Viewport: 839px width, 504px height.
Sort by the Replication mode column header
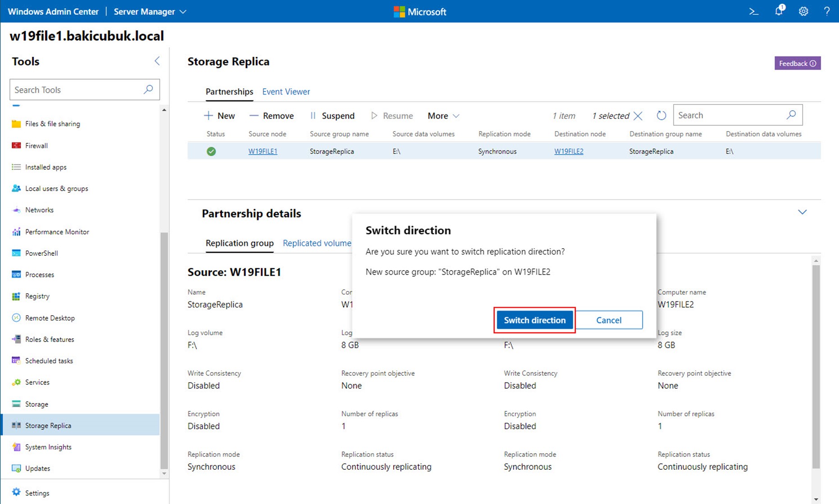pyautogui.click(x=504, y=134)
